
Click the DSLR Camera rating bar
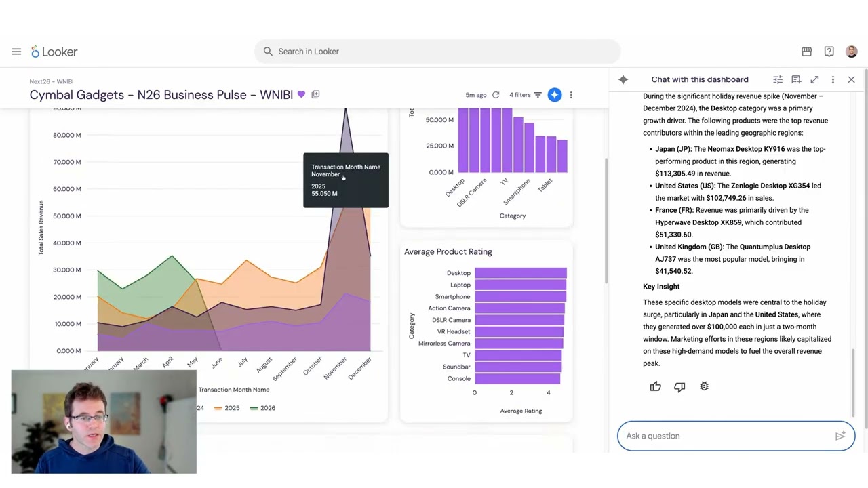(519, 320)
